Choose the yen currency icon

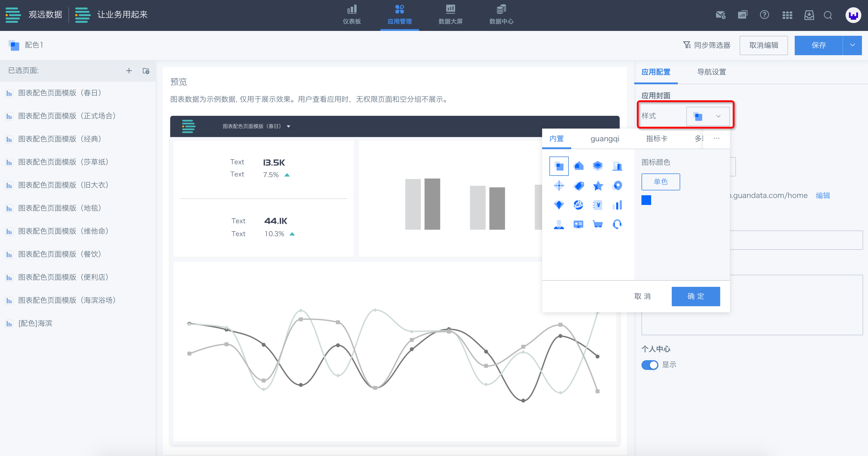(598, 205)
